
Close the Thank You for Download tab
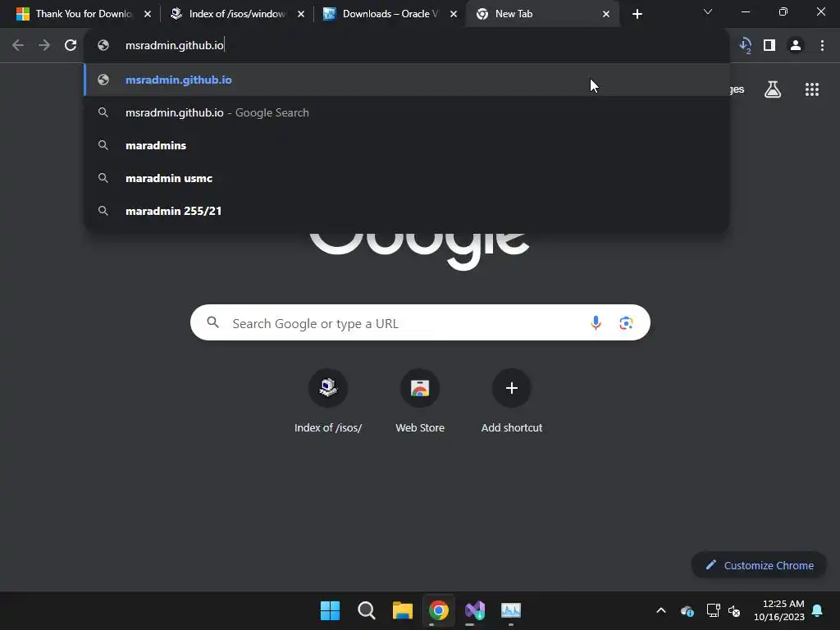(148, 14)
